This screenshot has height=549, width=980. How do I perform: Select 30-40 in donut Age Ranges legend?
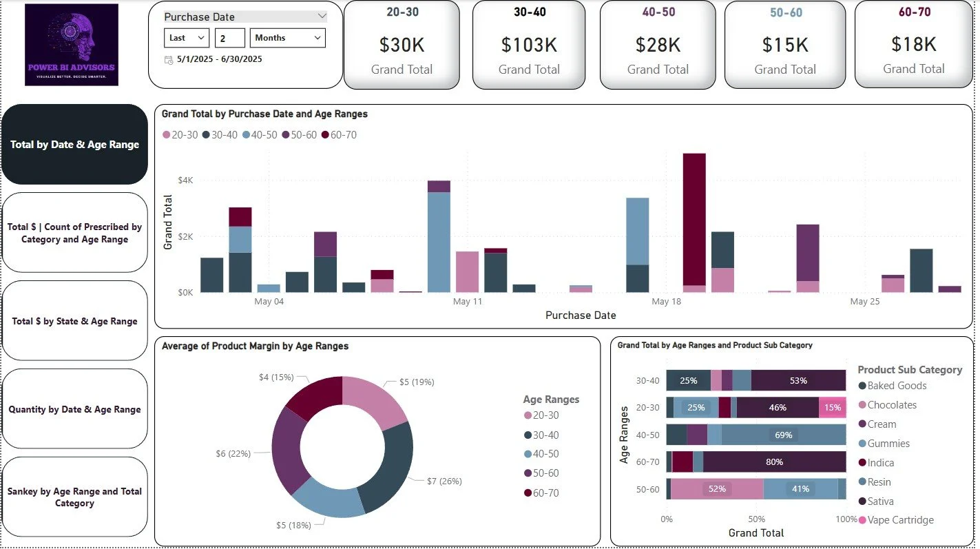coord(541,435)
